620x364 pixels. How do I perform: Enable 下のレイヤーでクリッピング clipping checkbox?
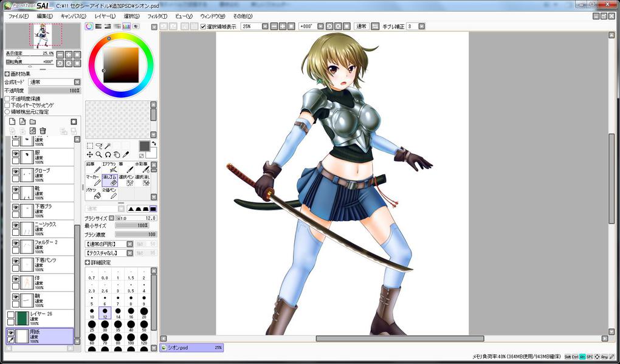(x=7, y=105)
